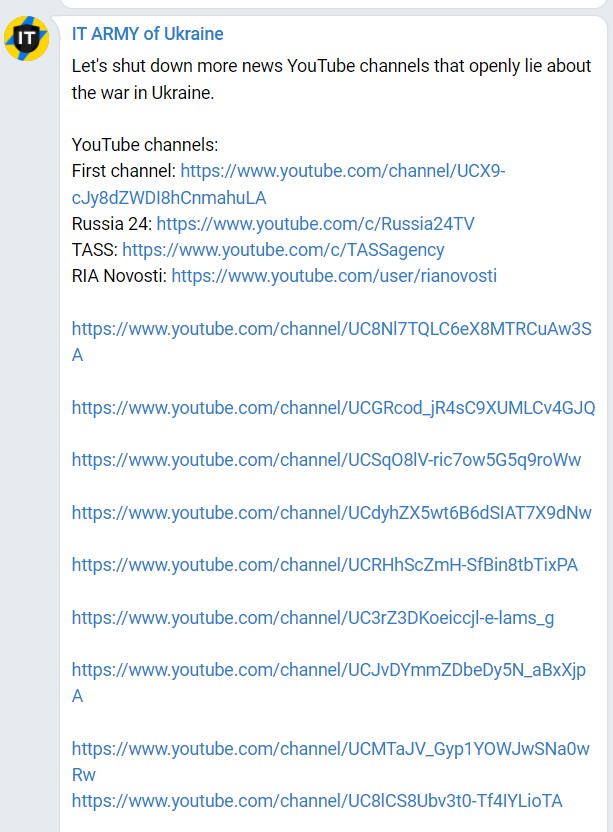
Task: Click the 'TASS:' label in the message
Action: tap(94, 250)
